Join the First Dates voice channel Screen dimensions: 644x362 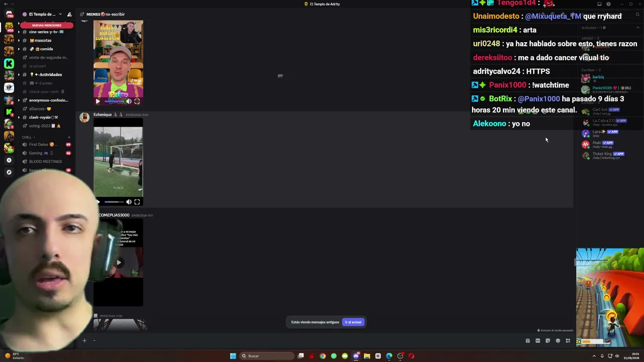pos(46,144)
